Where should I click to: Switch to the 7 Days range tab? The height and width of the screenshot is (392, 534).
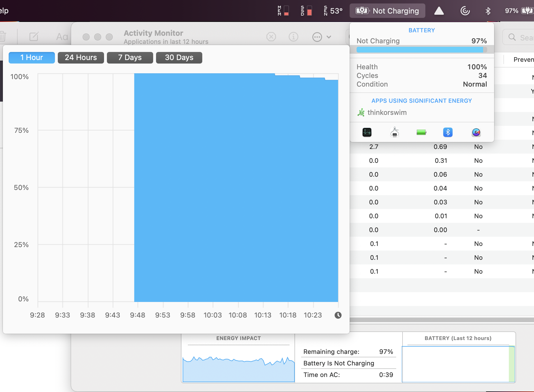click(x=130, y=57)
